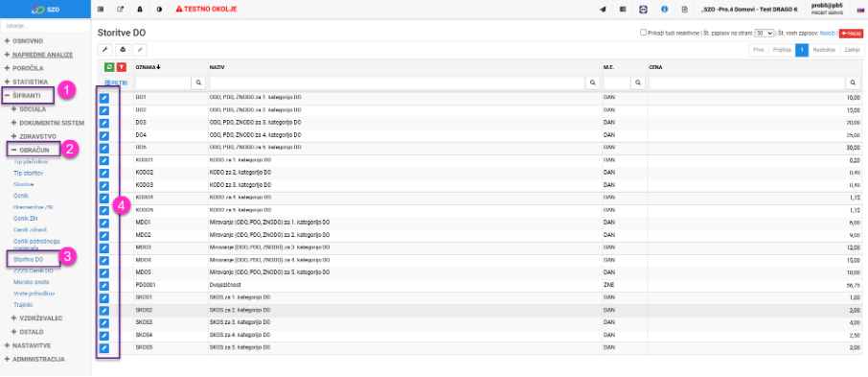Click the Slovenian flag language icon

(860, 10)
